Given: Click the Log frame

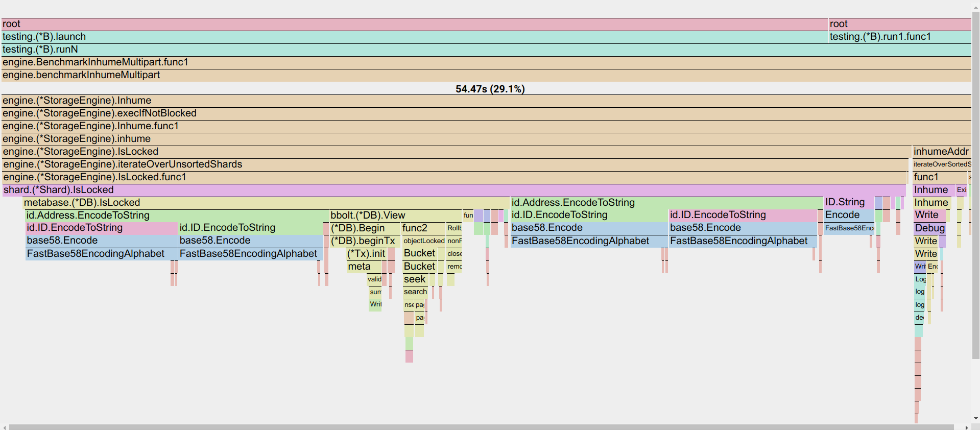Looking at the screenshot, I should (x=920, y=279).
